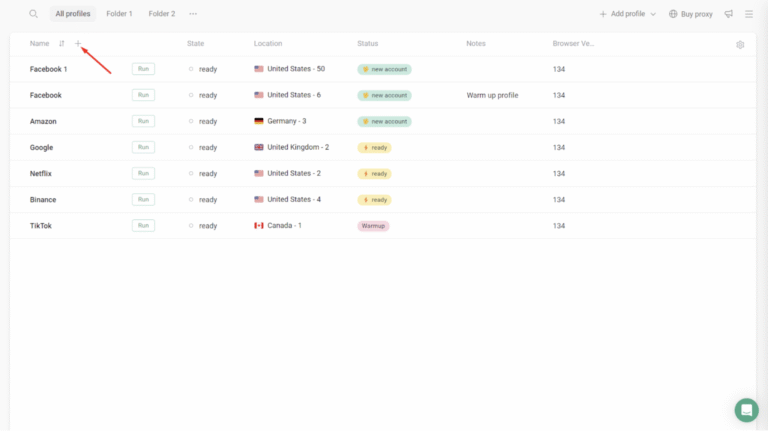This screenshot has height=431, width=768.
Task: Open the table column settings gear
Action: pos(740,45)
